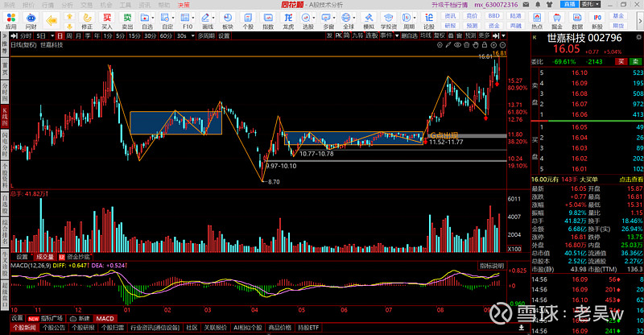The height and width of the screenshot is (335, 644).
Task: Open the skin shirt icon in title bar
Action: 550,5
